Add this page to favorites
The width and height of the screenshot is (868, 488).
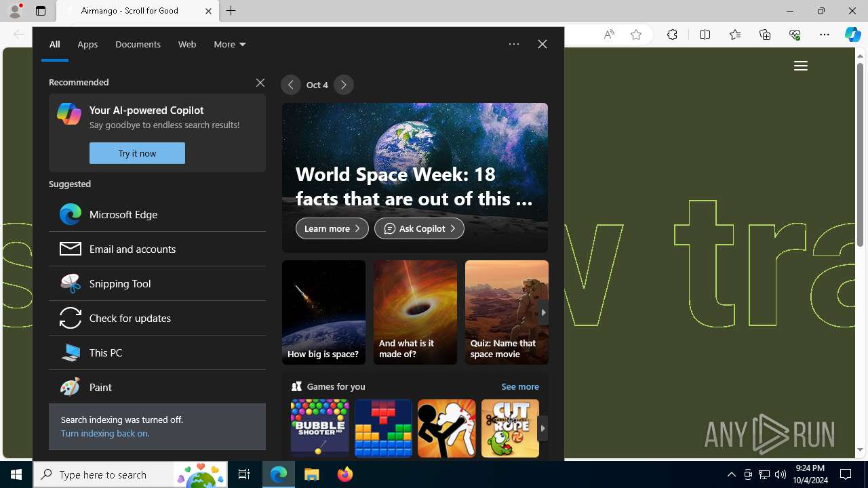point(636,35)
